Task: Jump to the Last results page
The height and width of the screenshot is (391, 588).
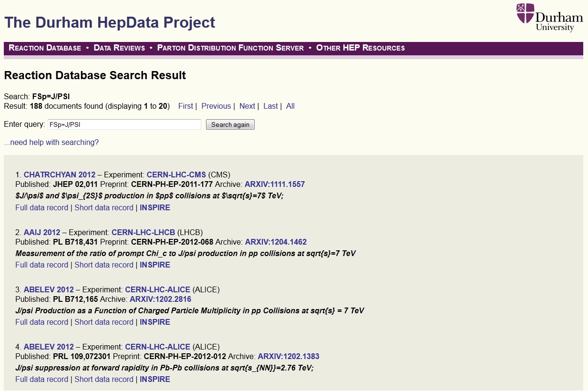Action: pyautogui.click(x=270, y=106)
